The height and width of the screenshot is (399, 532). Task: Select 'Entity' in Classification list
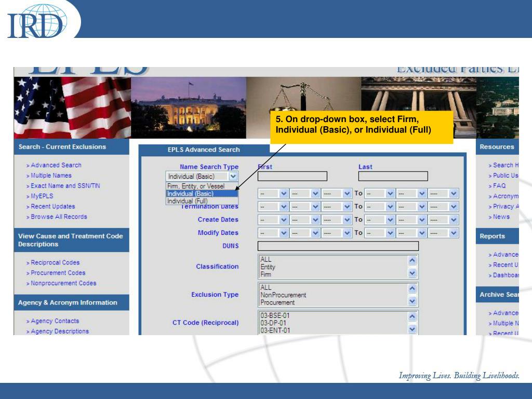[x=268, y=267]
